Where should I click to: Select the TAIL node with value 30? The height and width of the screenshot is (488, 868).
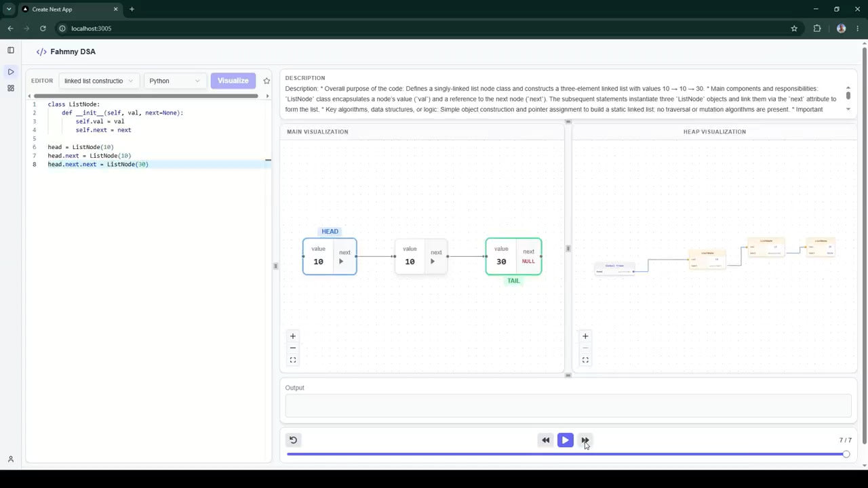click(x=513, y=256)
